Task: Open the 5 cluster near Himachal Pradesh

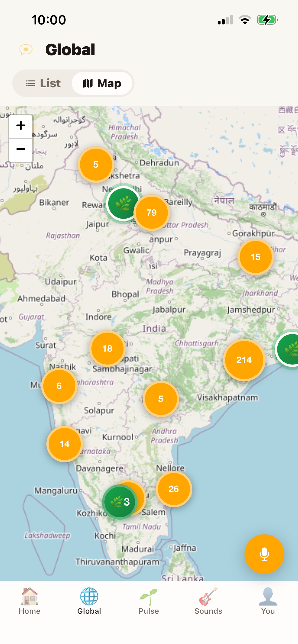Action: click(x=96, y=165)
